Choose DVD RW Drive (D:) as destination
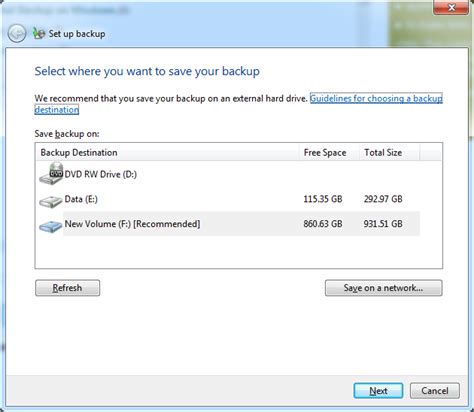 (101, 174)
